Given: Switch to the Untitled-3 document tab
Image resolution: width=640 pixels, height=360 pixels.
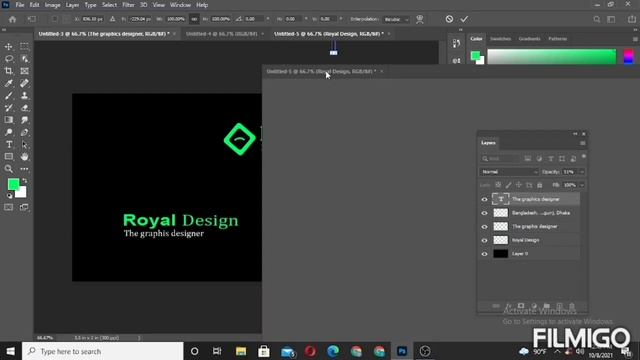Looking at the screenshot, I should click(104, 34).
